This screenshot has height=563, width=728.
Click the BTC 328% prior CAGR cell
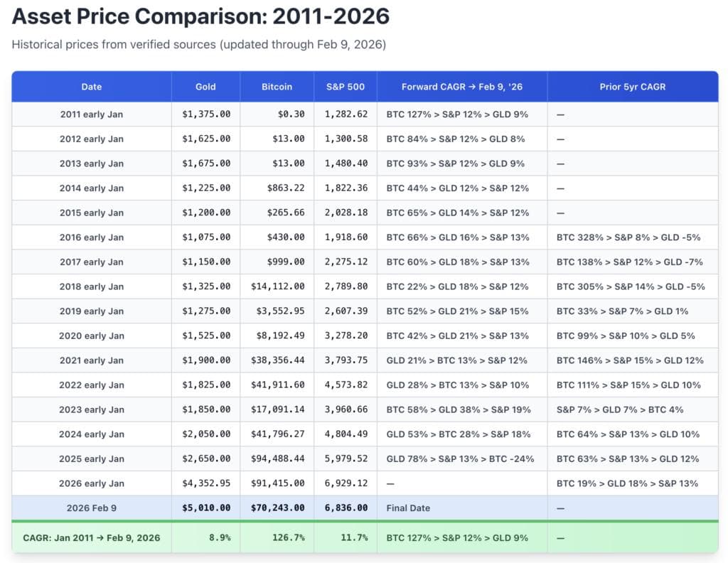coord(631,237)
